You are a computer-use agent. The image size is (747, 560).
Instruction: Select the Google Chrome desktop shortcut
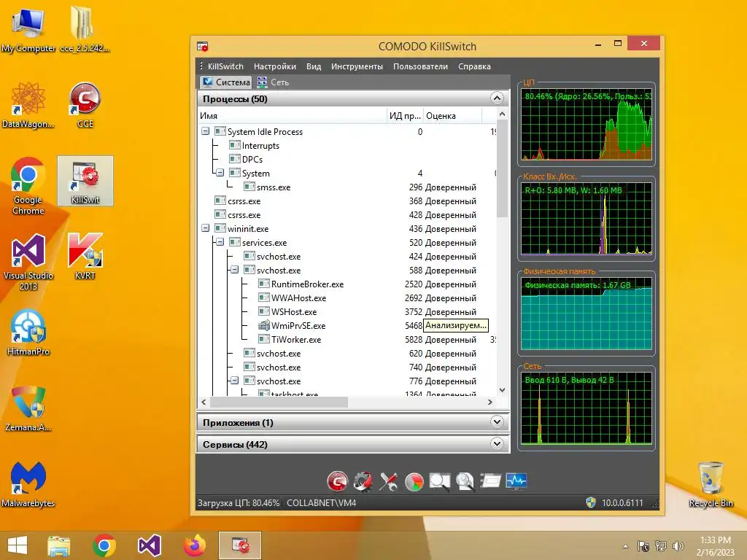(x=28, y=186)
